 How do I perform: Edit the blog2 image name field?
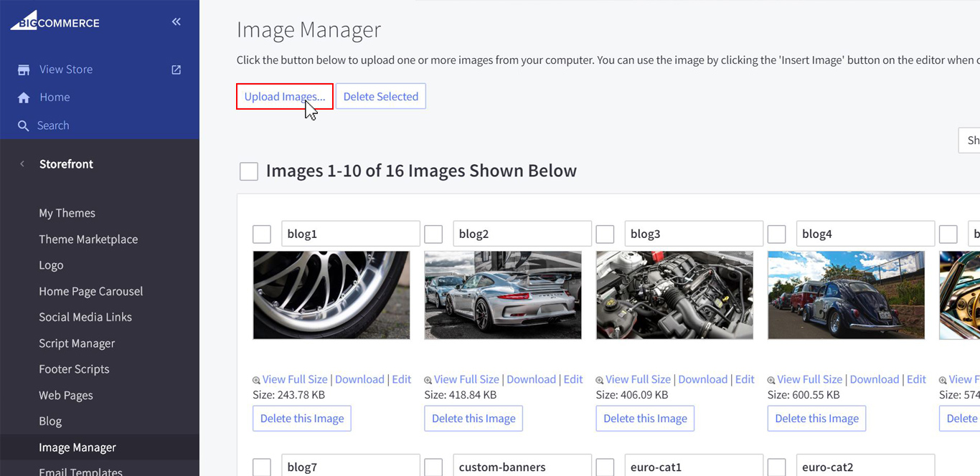tap(522, 234)
